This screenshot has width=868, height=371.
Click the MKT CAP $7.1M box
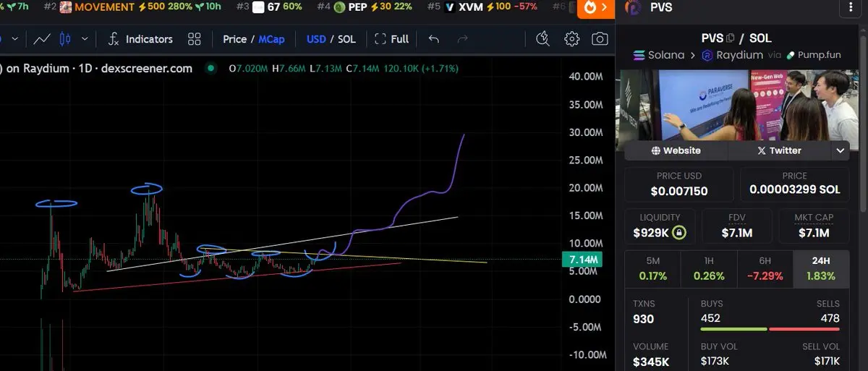tap(814, 226)
